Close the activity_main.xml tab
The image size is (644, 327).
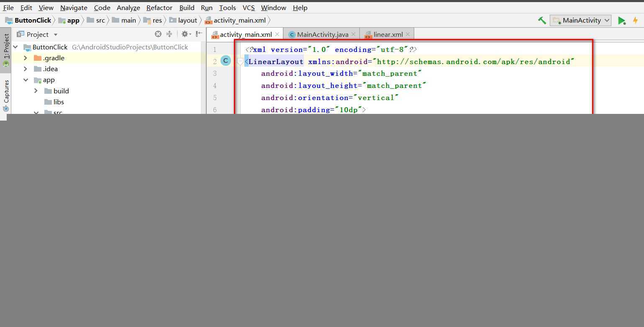coord(277,34)
